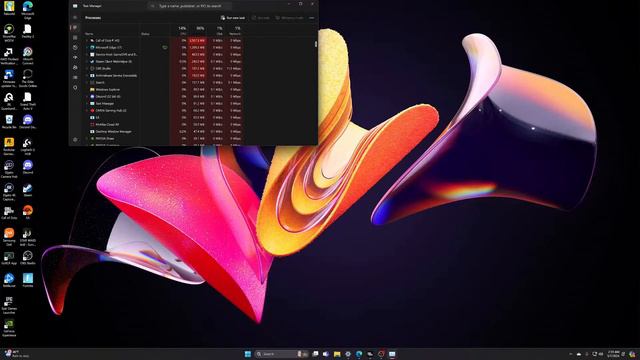Expand the Call of Duty process group

(x=87, y=40)
